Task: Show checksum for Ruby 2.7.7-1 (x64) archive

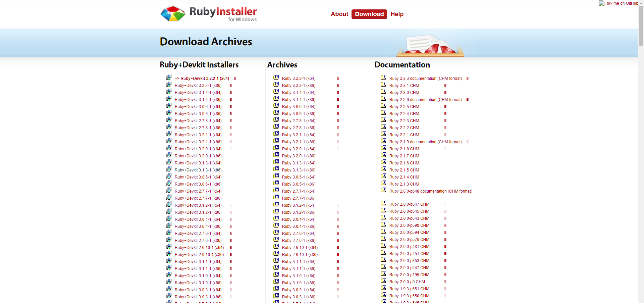Action: 338,191
